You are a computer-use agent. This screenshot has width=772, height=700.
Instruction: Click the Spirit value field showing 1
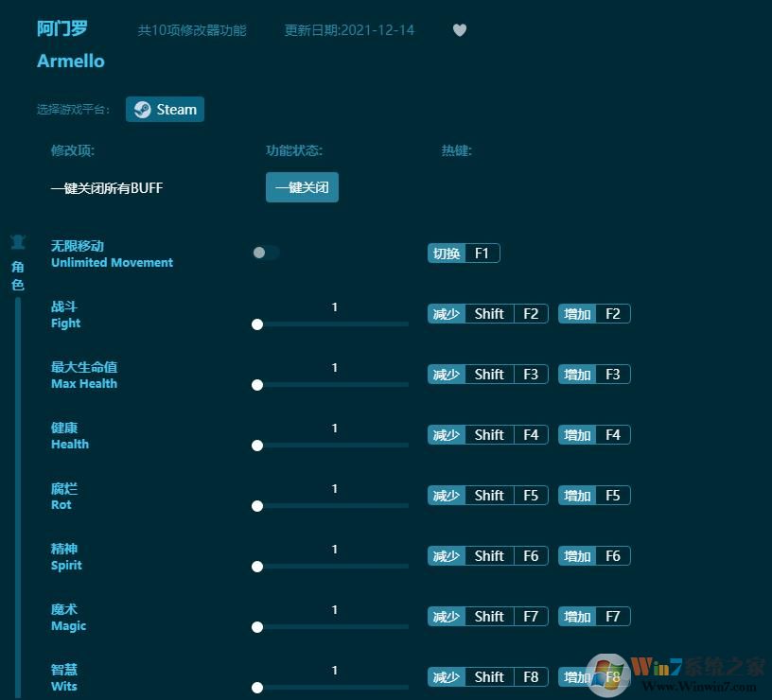point(334,549)
